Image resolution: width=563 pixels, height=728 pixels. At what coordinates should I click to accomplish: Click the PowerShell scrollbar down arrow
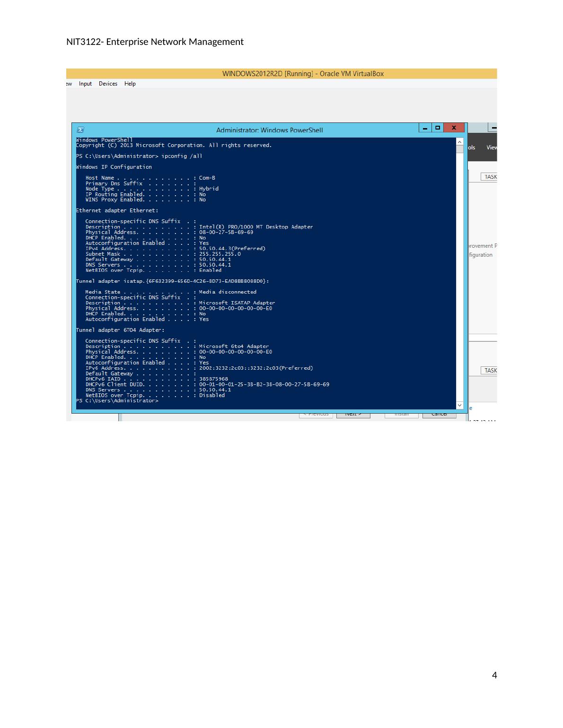(459, 405)
